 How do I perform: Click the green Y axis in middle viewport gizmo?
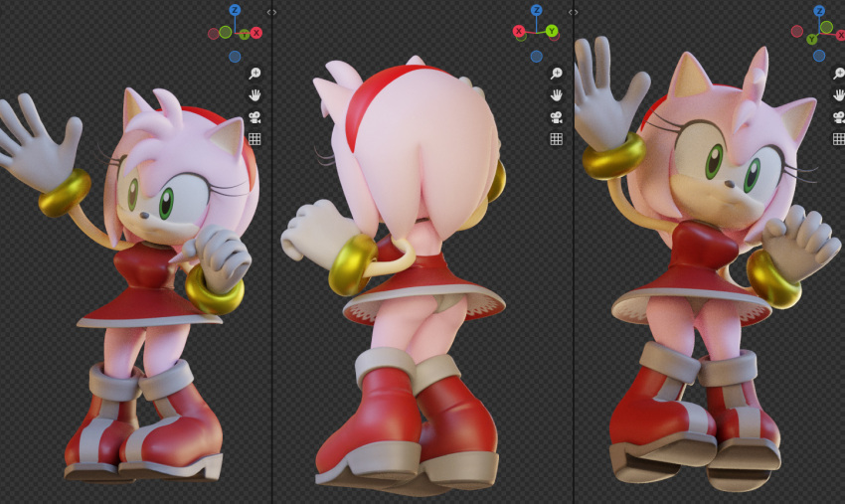[x=551, y=31]
